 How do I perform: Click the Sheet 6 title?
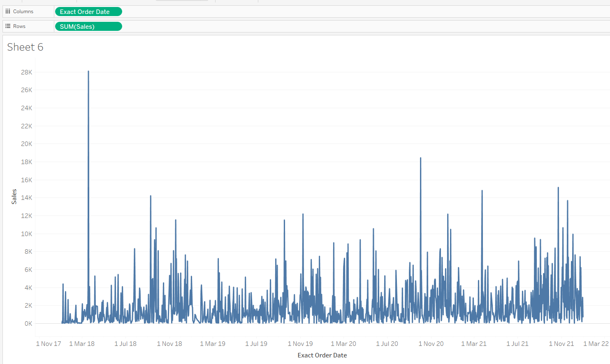tap(25, 47)
